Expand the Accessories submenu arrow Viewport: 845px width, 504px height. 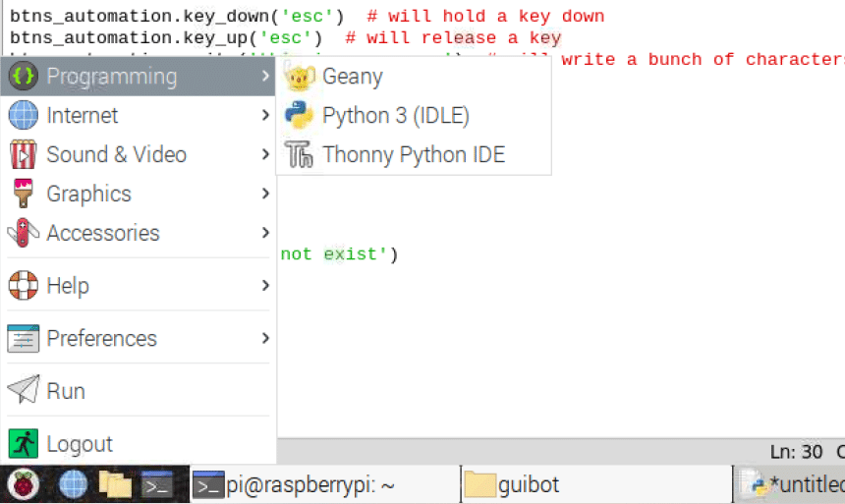tap(265, 234)
